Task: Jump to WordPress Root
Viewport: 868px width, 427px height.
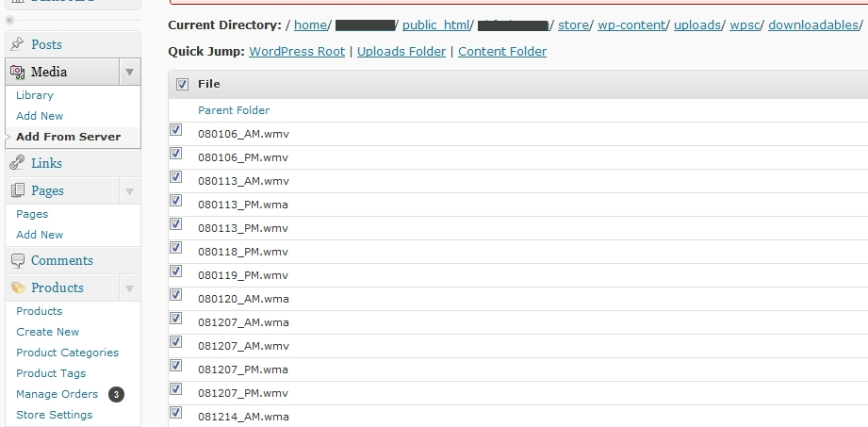Action: (x=297, y=52)
